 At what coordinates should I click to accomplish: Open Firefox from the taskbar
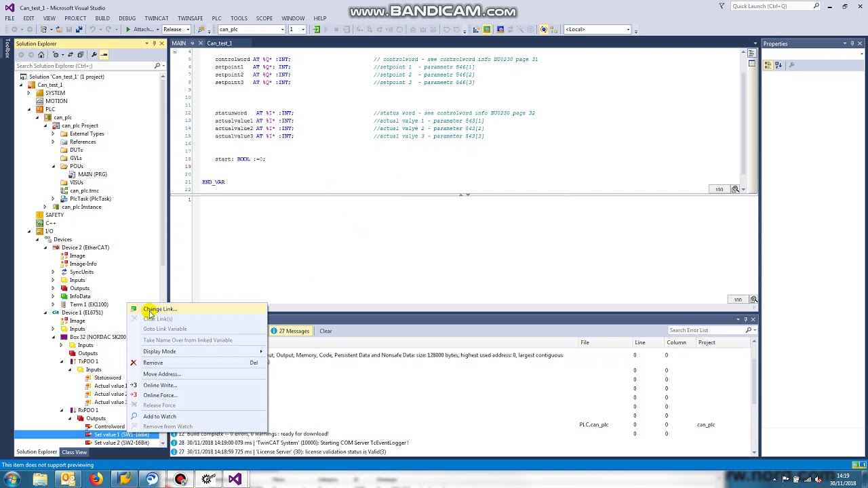tap(96, 479)
